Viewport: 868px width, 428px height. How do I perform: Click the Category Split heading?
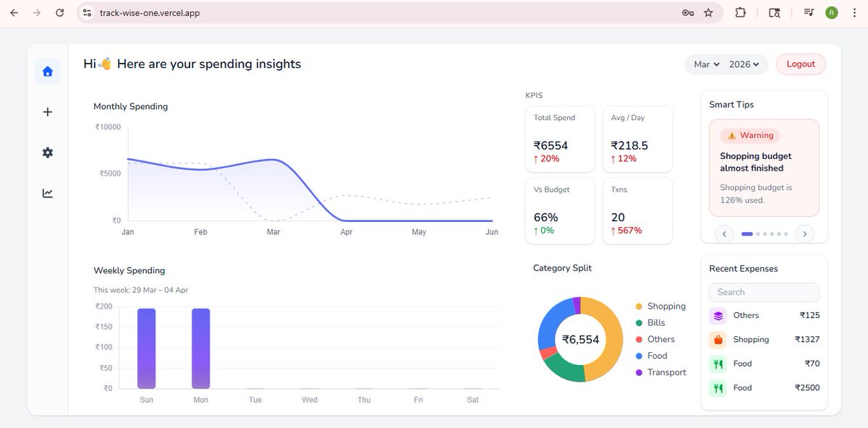click(x=562, y=268)
